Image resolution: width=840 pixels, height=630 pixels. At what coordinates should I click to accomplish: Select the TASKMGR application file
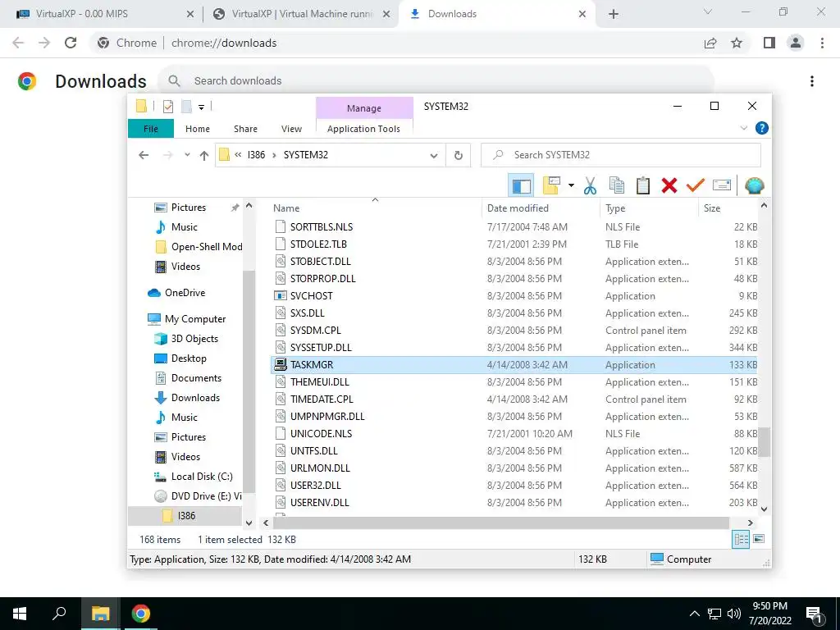(514, 365)
